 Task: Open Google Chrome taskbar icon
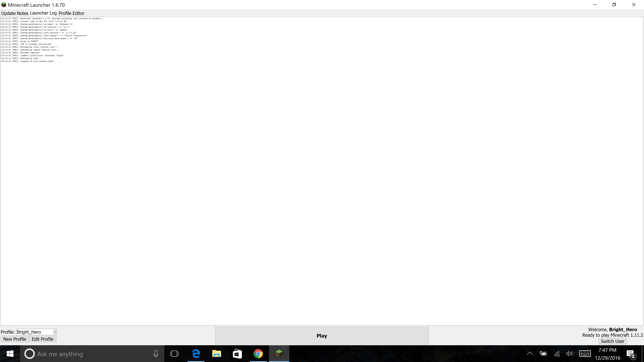click(x=258, y=354)
